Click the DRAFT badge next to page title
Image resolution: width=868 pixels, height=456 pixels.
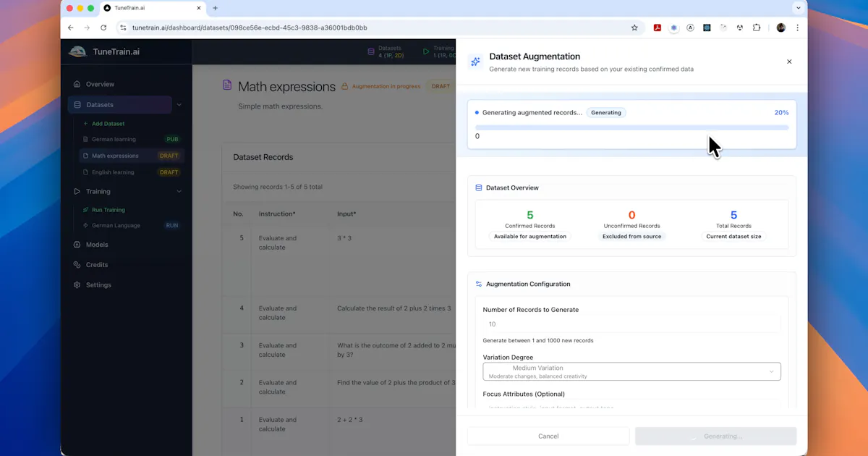[441, 86]
